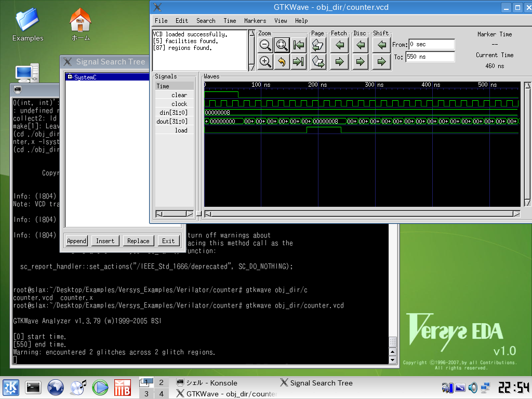Image resolution: width=532 pixels, height=399 pixels.
Task: Open the computer system desktop icon
Action: tap(27, 73)
